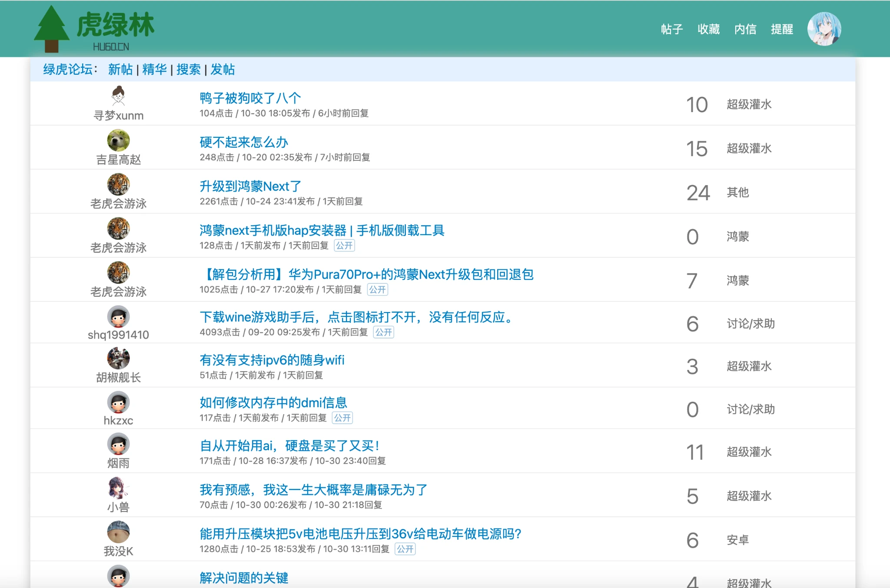Open 提醒 notifications

pos(782,29)
